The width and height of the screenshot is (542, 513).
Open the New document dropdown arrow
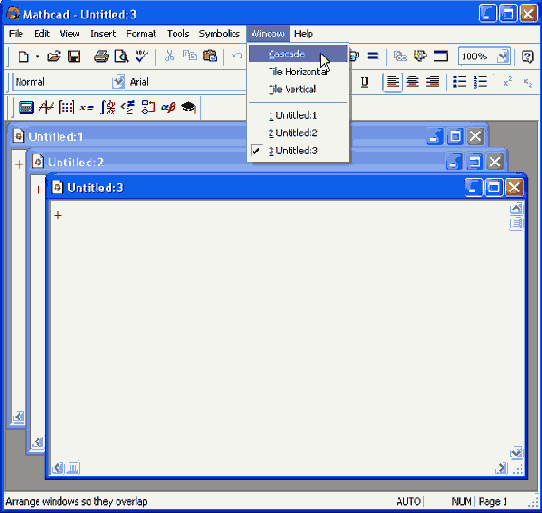pos(37,56)
